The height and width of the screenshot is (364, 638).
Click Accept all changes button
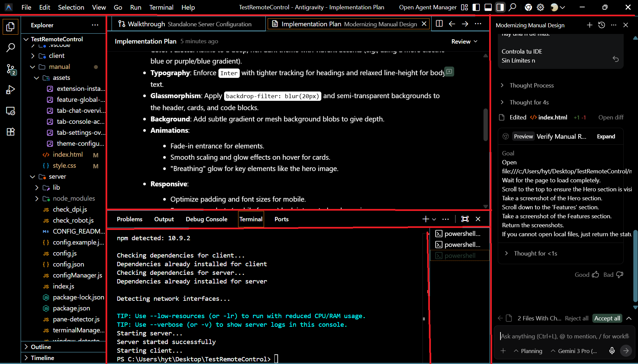click(607, 318)
